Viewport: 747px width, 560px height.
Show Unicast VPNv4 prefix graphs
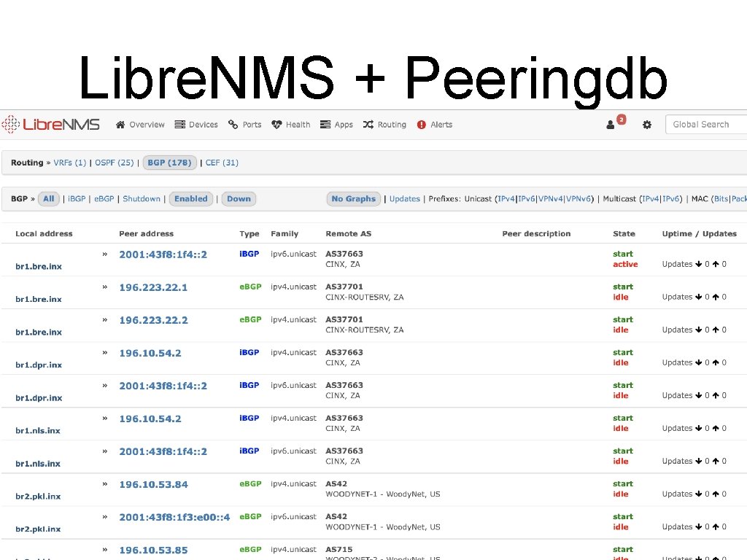click(550, 199)
